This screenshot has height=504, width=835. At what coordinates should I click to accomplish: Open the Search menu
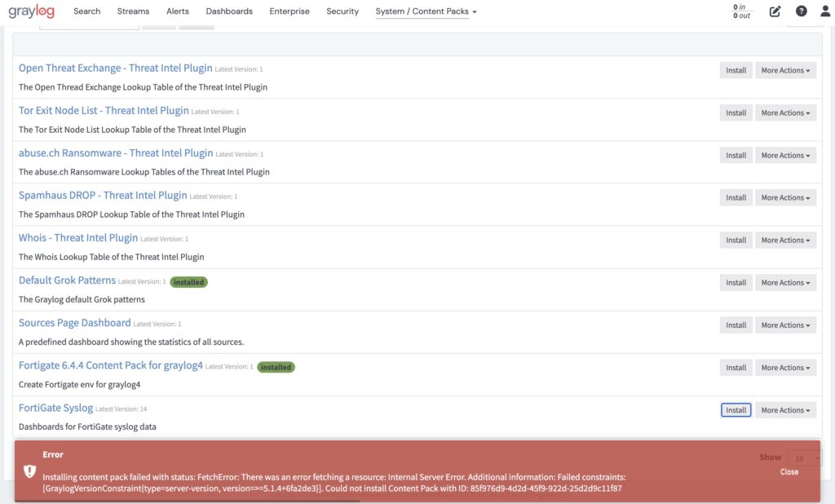point(86,11)
